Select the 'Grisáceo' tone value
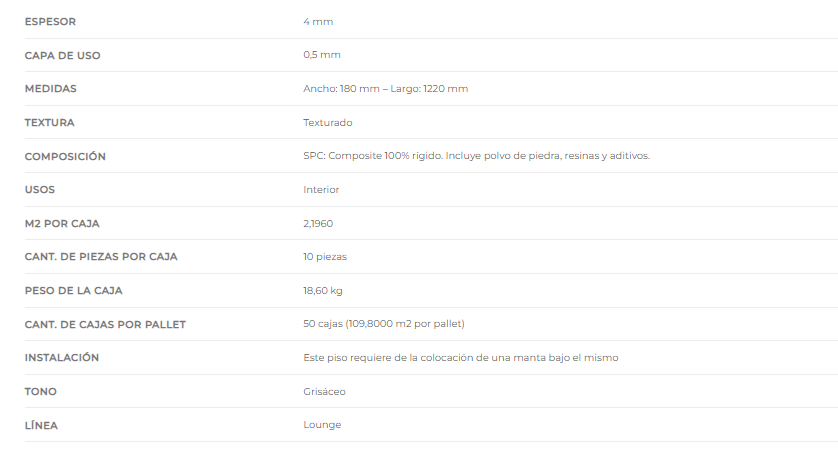Screen dimensions: 838x452 pyautogui.click(x=324, y=392)
